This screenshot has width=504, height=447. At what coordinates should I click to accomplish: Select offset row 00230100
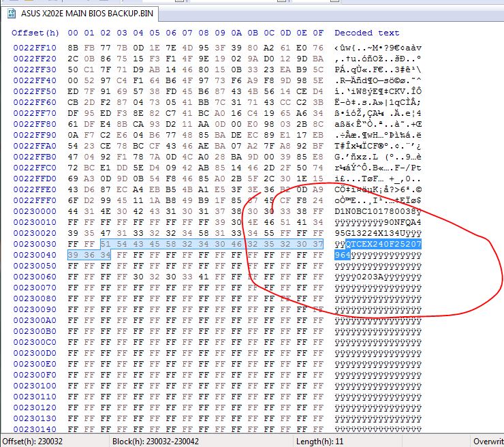pyautogui.click(x=35, y=386)
